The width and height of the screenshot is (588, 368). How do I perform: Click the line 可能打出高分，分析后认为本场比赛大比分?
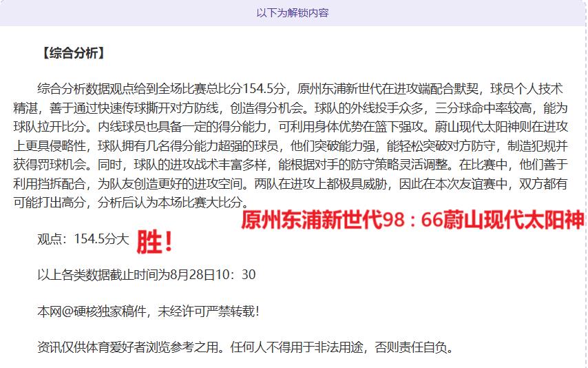click(132, 203)
